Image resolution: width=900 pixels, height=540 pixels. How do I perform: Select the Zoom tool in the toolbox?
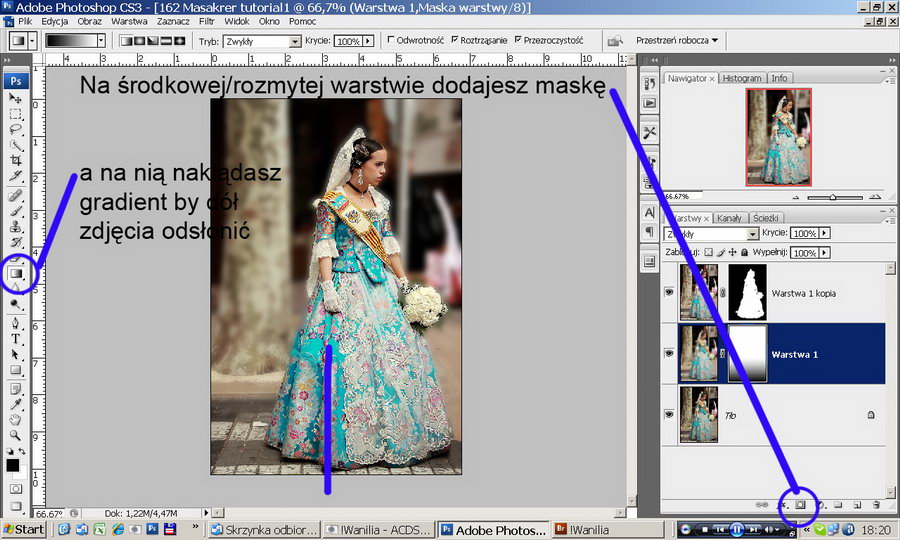coord(17,435)
